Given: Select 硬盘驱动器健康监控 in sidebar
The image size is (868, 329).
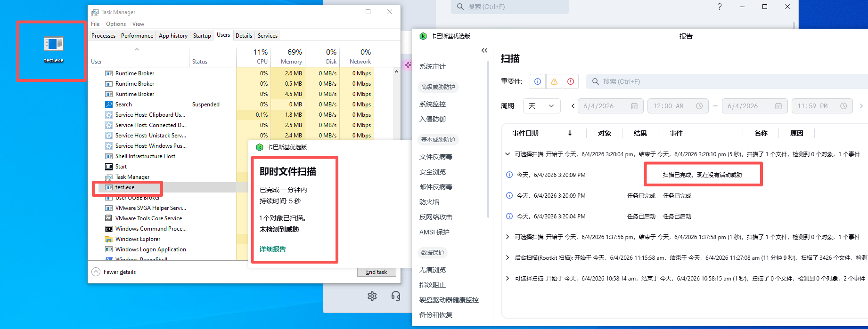Looking at the screenshot, I should [x=449, y=300].
